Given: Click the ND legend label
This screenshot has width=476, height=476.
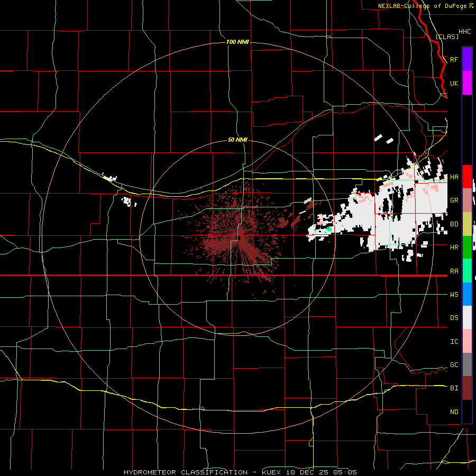Looking at the screenshot, I should [x=454, y=412].
